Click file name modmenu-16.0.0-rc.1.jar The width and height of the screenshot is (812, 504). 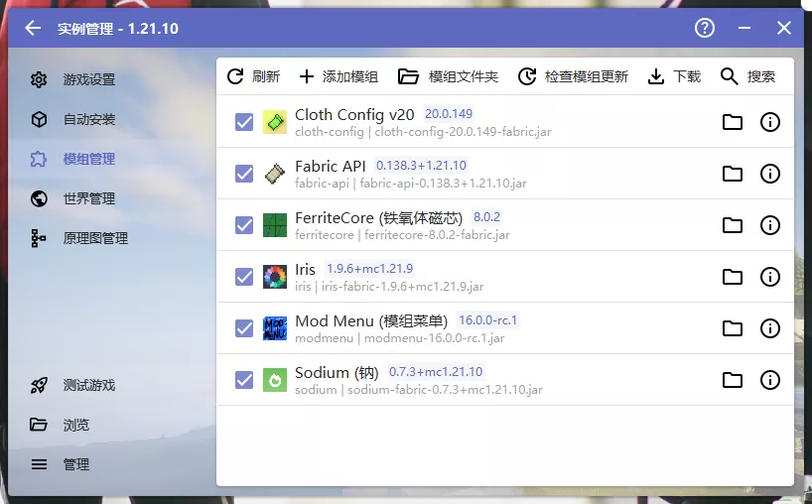click(x=434, y=338)
